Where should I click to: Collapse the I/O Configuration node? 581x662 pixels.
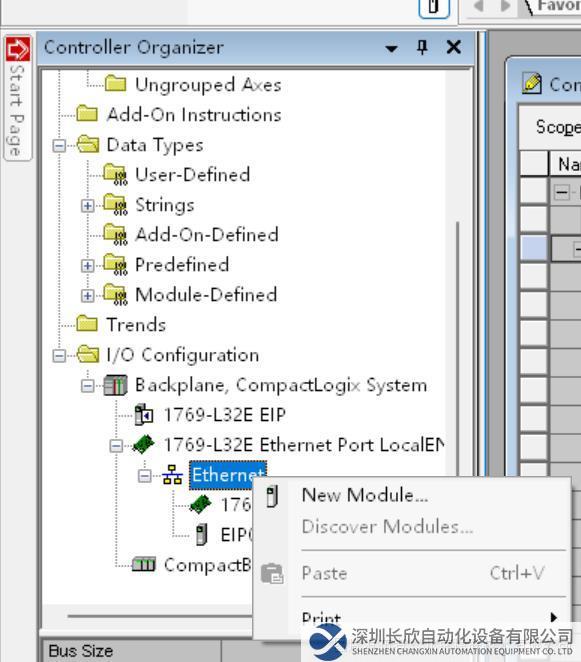tap(59, 355)
